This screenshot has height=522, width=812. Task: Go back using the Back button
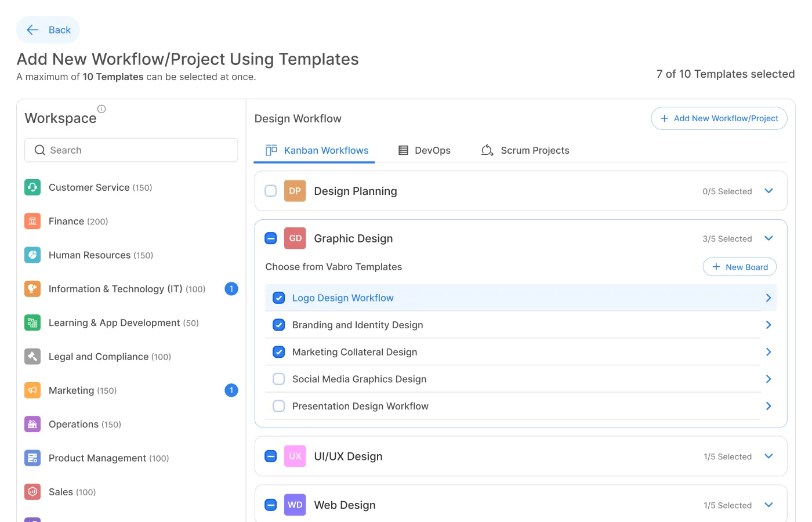pyautogui.click(x=48, y=30)
